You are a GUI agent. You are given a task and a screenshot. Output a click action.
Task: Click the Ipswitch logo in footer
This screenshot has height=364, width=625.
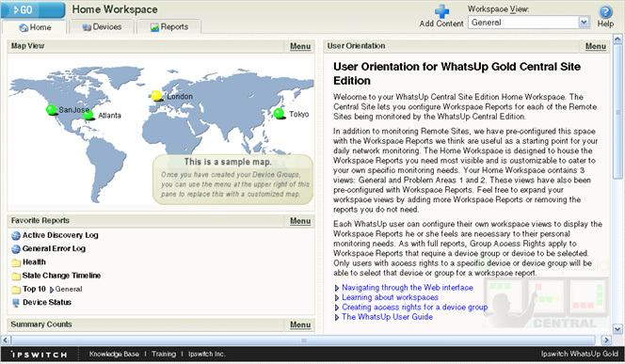pos(39,355)
